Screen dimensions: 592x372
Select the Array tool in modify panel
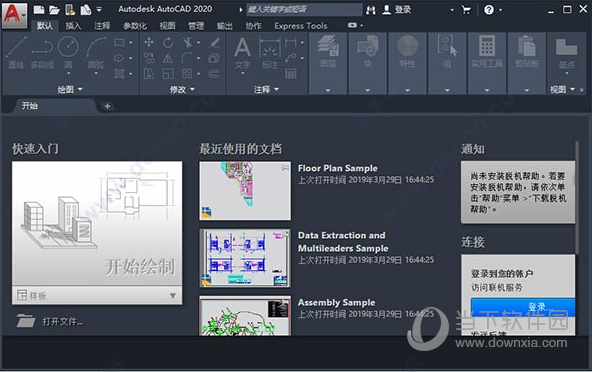click(187, 74)
